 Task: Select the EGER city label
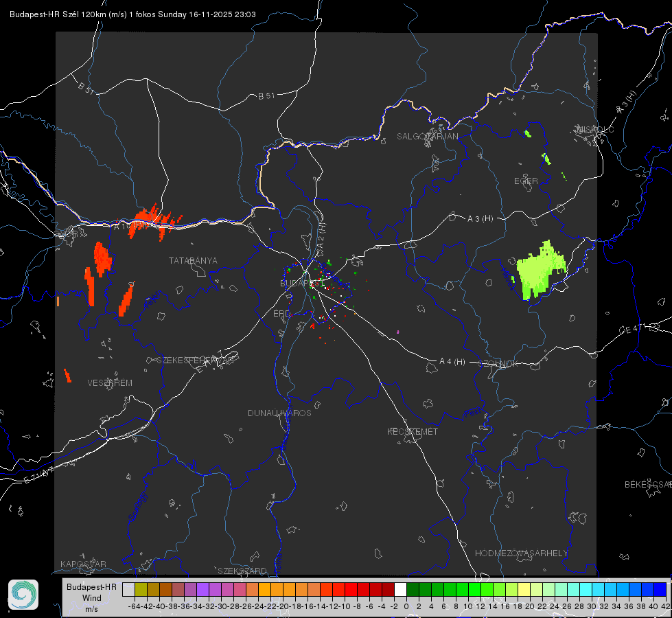click(x=526, y=181)
